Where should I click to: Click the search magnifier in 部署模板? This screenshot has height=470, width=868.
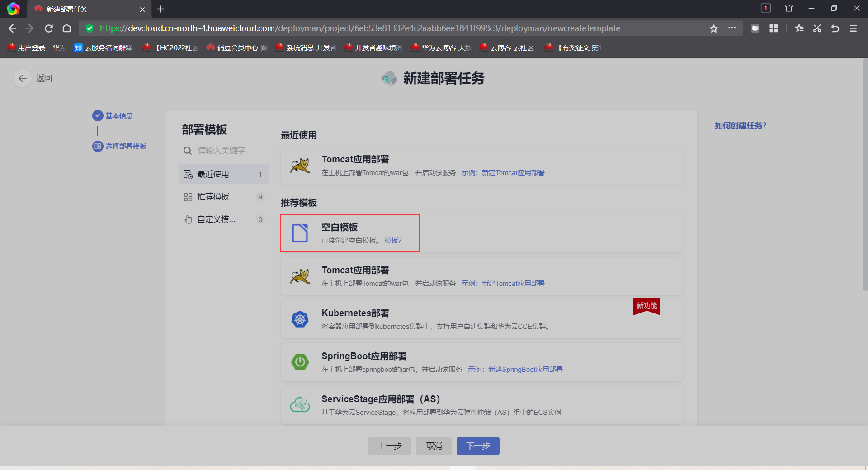(x=188, y=151)
